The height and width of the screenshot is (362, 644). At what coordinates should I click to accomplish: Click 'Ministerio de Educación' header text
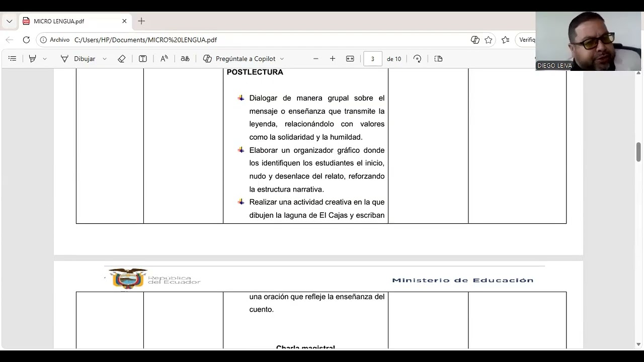tap(463, 280)
